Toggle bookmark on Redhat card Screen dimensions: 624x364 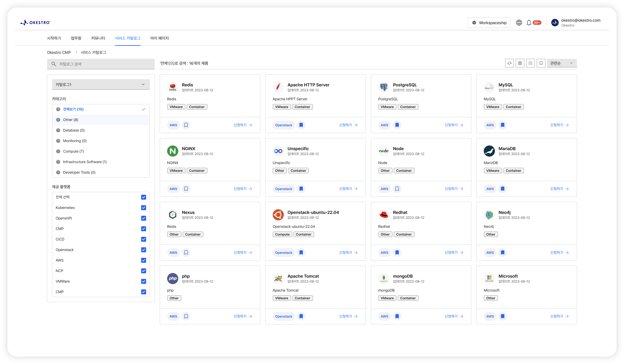click(x=397, y=253)
